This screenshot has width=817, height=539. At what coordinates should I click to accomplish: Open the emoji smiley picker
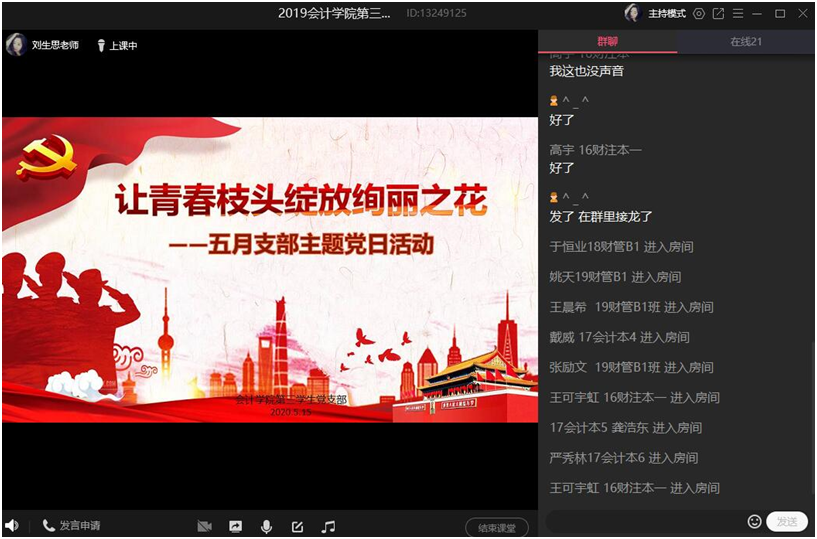[754, 521]
